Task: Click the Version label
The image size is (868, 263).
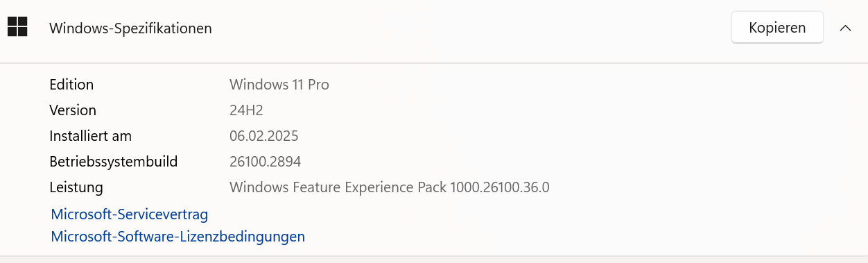Action: click(x=73, y=110)
